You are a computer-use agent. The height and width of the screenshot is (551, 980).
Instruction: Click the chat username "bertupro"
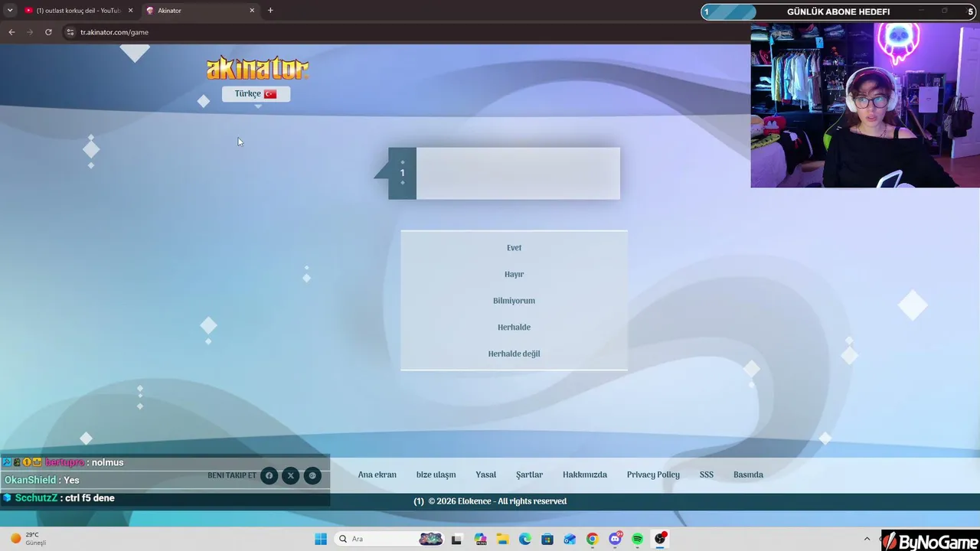coord(64,462)
